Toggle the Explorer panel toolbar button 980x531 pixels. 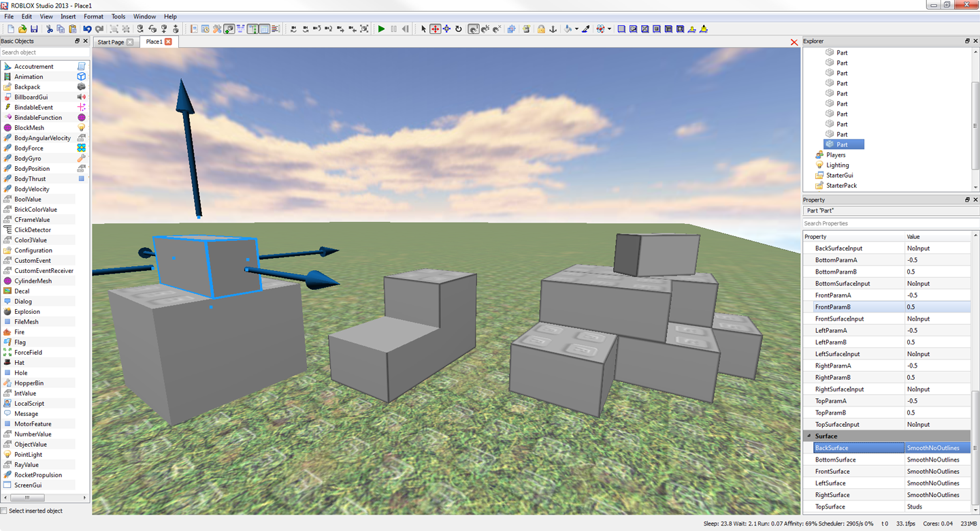252,29
